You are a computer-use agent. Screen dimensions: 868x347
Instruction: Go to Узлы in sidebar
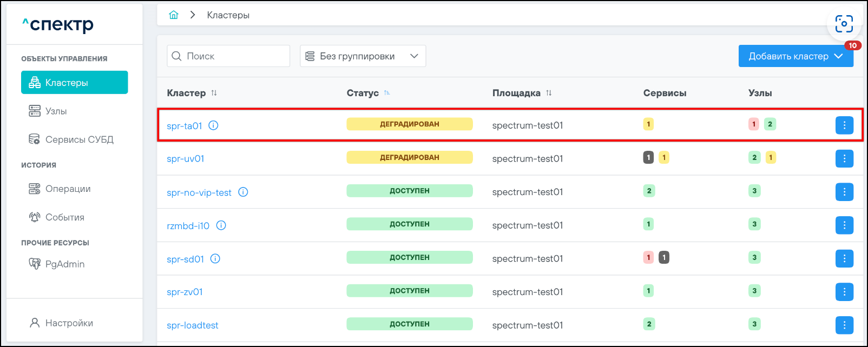coord(56,111)
